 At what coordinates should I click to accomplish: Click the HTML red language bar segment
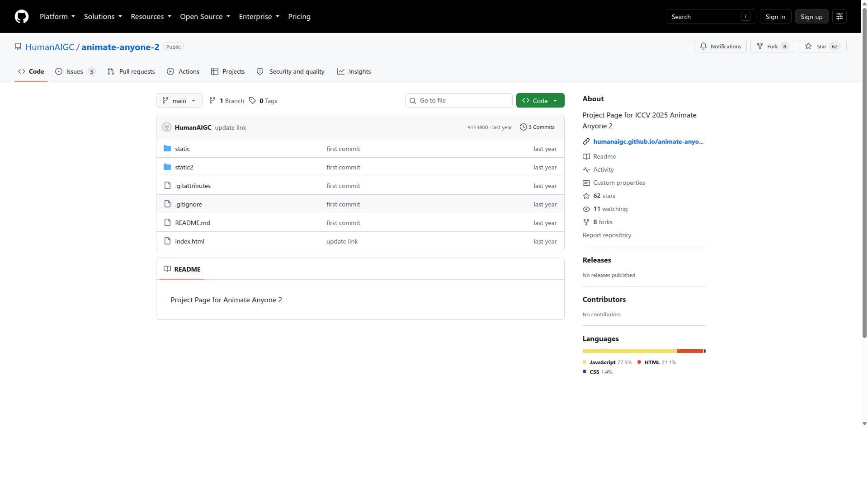tap(690, 351)
